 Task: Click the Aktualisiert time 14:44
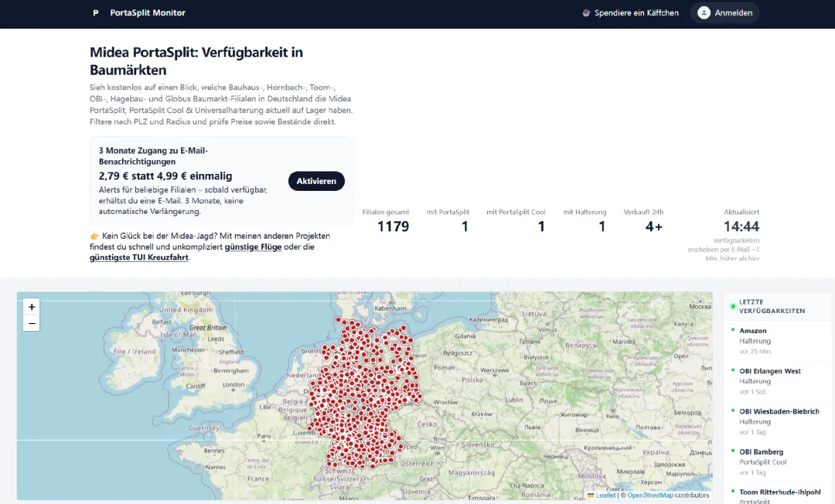741,226
